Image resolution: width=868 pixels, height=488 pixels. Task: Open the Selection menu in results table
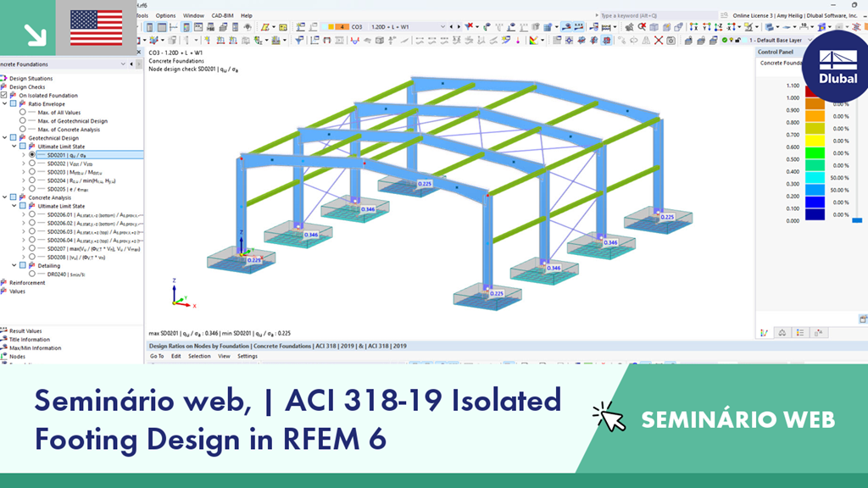(199, 357)
